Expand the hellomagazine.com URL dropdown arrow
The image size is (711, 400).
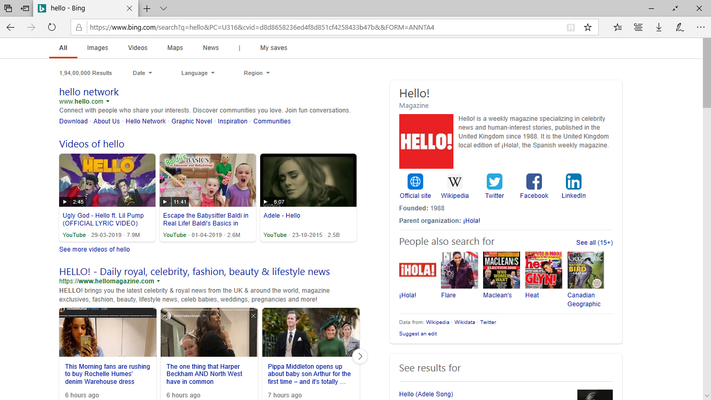(158, 281)
